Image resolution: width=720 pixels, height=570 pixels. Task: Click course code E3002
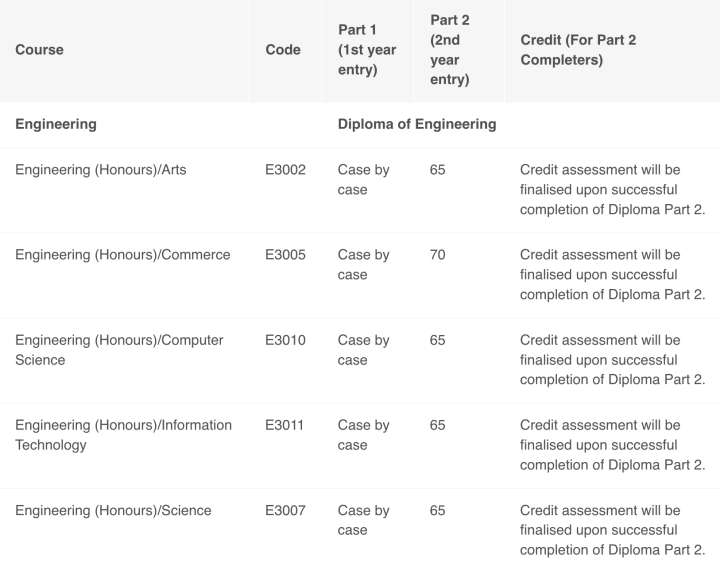285,169
